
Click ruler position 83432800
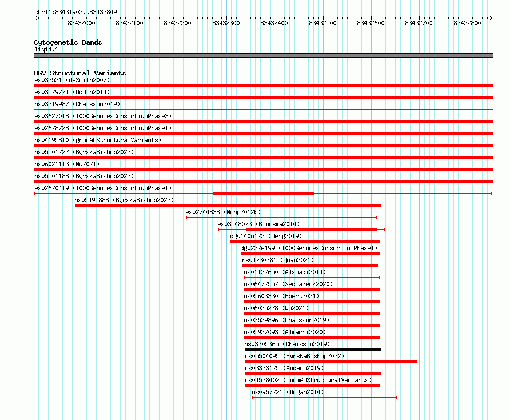click(467, 23)
